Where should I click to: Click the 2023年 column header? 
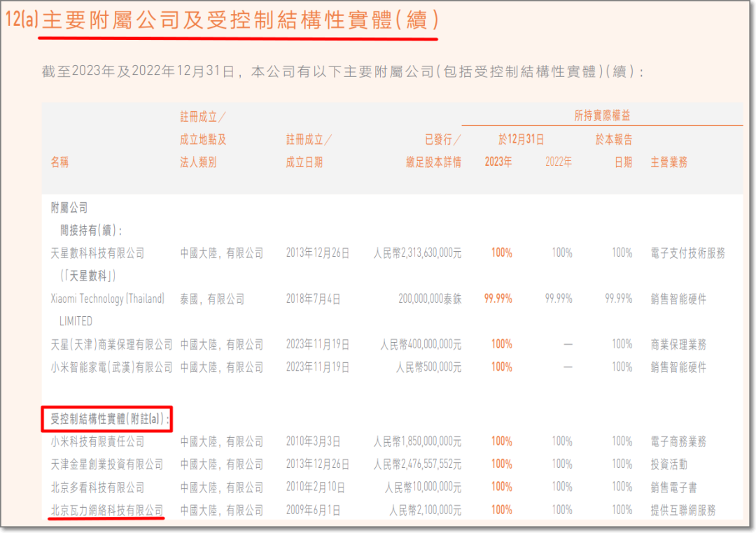(498, 162)
